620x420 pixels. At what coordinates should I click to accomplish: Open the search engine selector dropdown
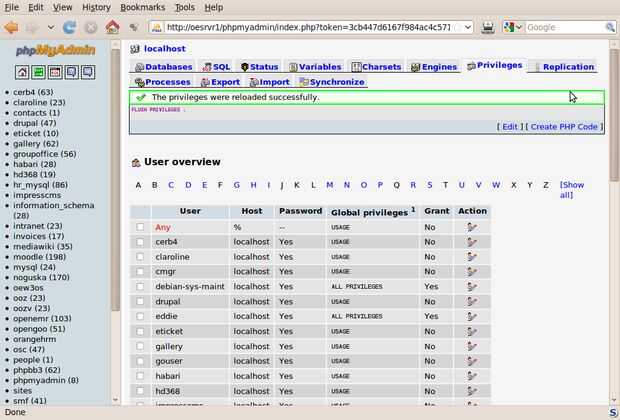pos(513,27)
